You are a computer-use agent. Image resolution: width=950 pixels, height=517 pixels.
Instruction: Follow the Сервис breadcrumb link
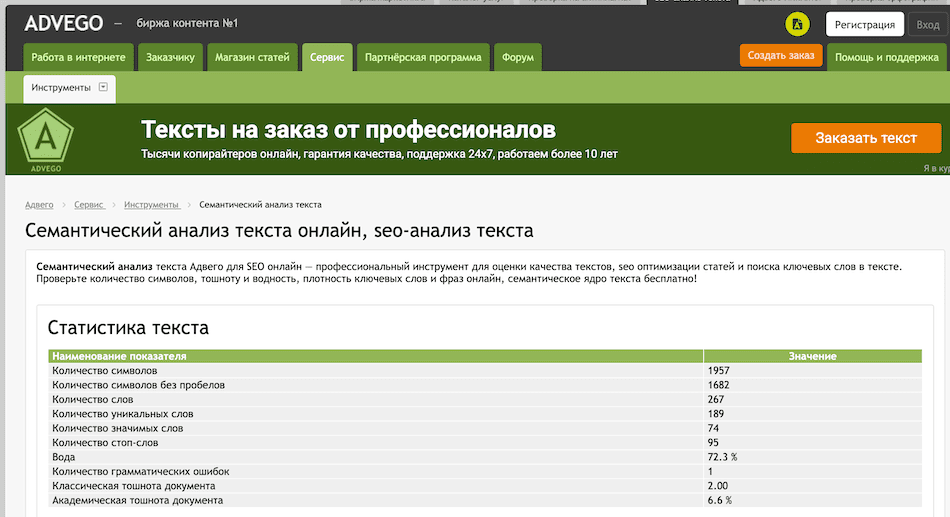[x=89, y=204]
